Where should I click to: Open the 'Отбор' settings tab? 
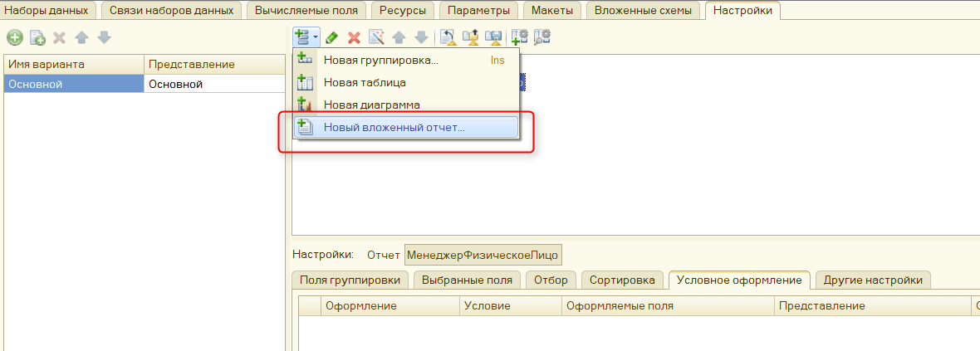click(551, 280)
